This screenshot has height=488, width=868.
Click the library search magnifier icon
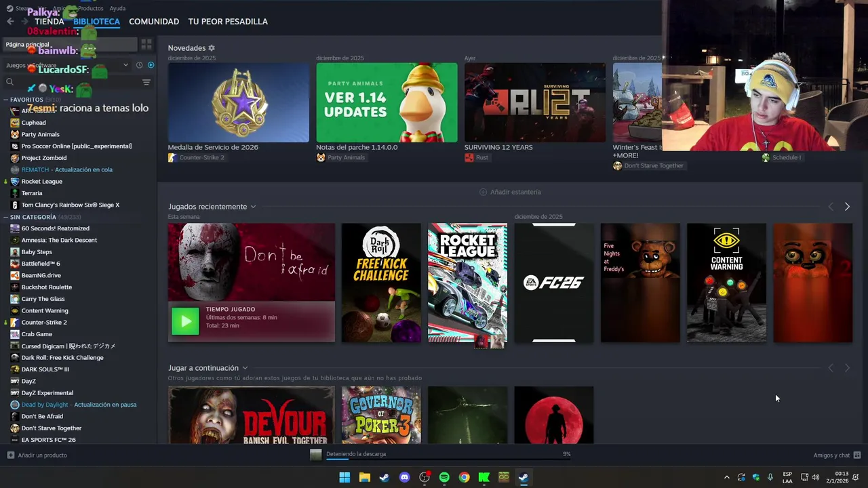click(9, 82)
